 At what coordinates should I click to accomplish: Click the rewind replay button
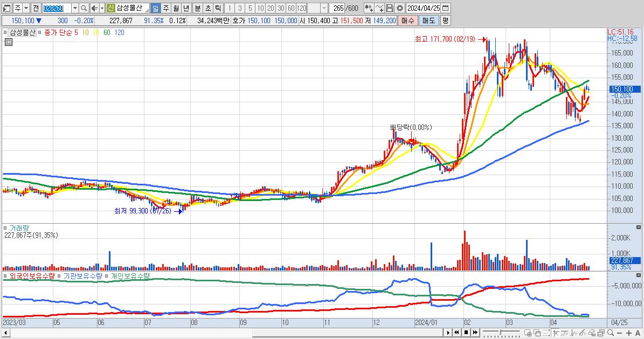point(456,333)
